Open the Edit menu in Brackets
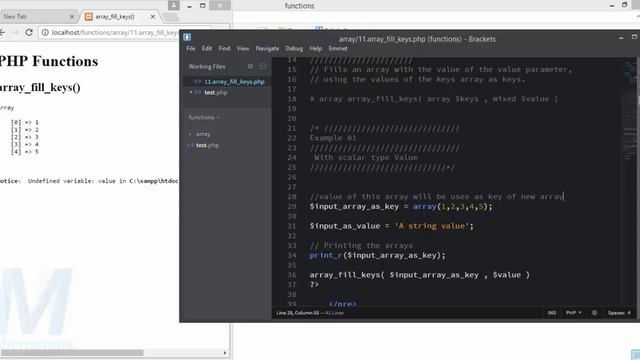Viewport: 640px width, 360px height. coord(207,48)
